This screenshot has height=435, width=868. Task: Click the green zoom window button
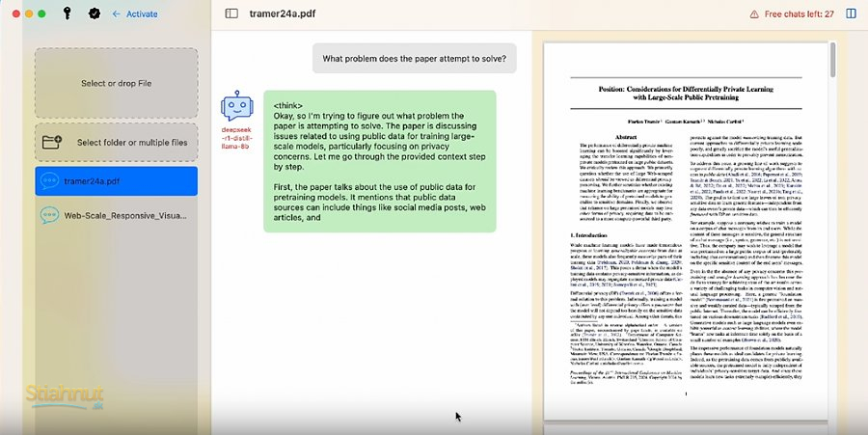pos(41,14)
